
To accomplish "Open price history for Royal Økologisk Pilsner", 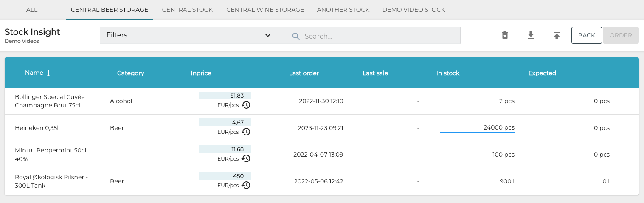I will pyautogui.click(x=246, y=185).
